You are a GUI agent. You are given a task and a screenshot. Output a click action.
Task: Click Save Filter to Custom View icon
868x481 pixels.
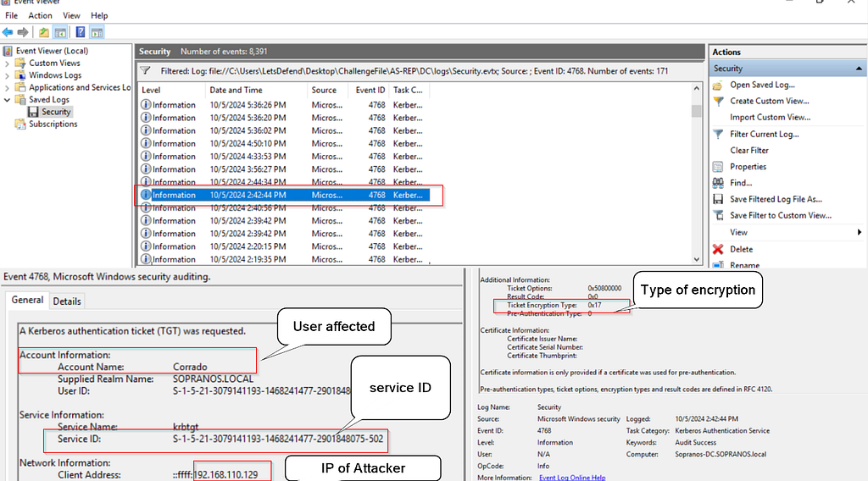click(x=718, y=216)
